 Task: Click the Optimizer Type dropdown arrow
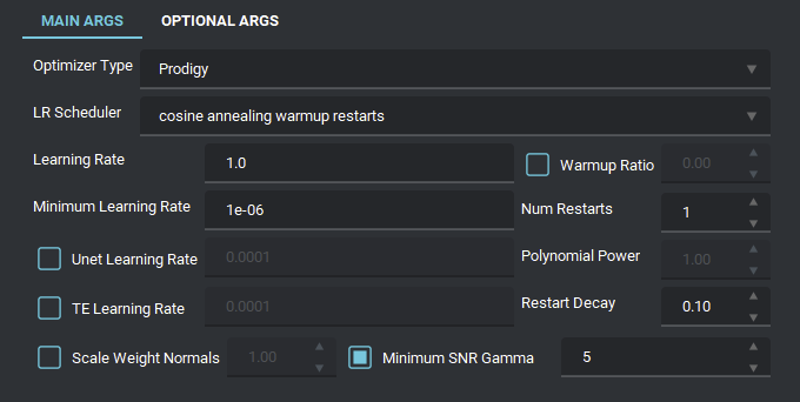[751, 69]
